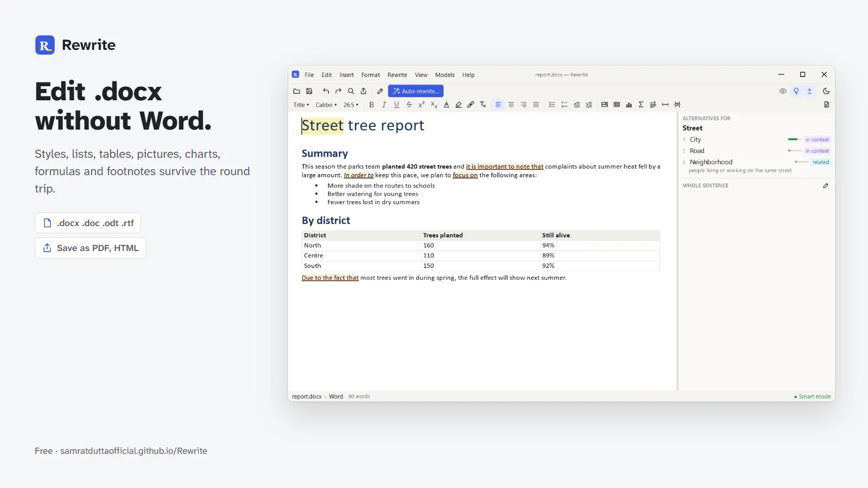Viewport: 868px width, 488px height.
Task: Toggle strikethrough formatting
Action: tap(409, 105)
